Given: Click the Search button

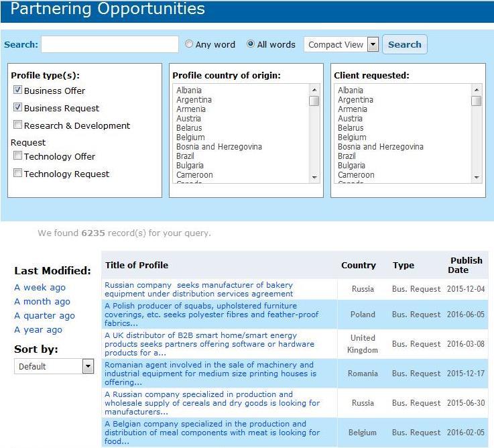Looking at the screenshot, I should (405, 44).
